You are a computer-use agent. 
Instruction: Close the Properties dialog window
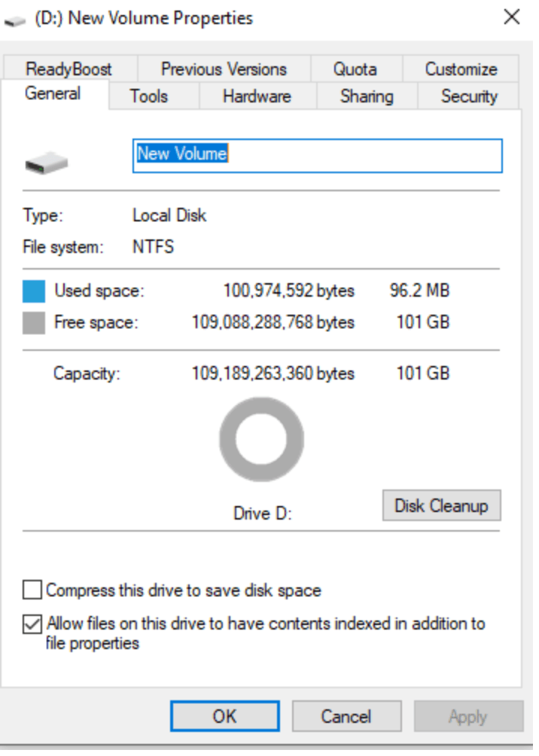[512, 18]
